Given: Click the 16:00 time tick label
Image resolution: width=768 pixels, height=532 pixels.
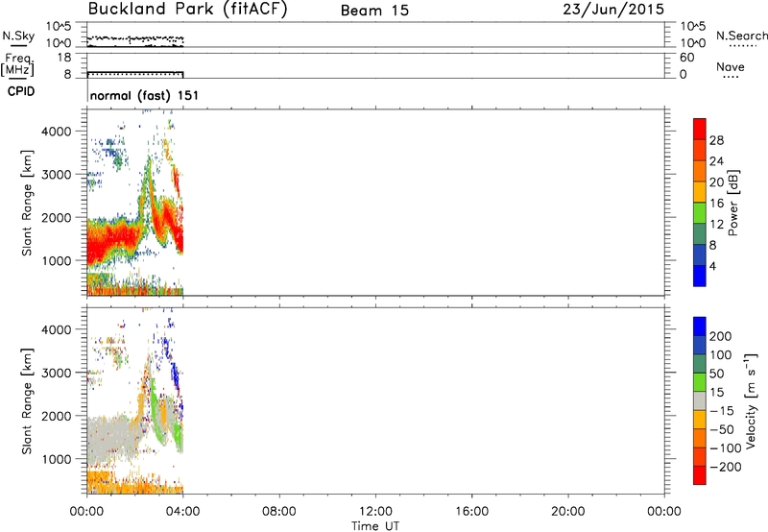Looking at the screenshot, I should [x=471, y=512].
